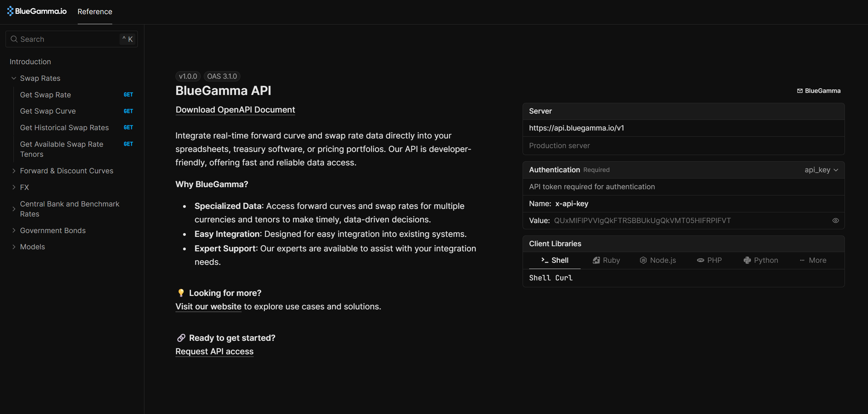The image size is (868, 414).
Task: Reveal the API key value with the eye icon
Action: (x=836, y=221)
